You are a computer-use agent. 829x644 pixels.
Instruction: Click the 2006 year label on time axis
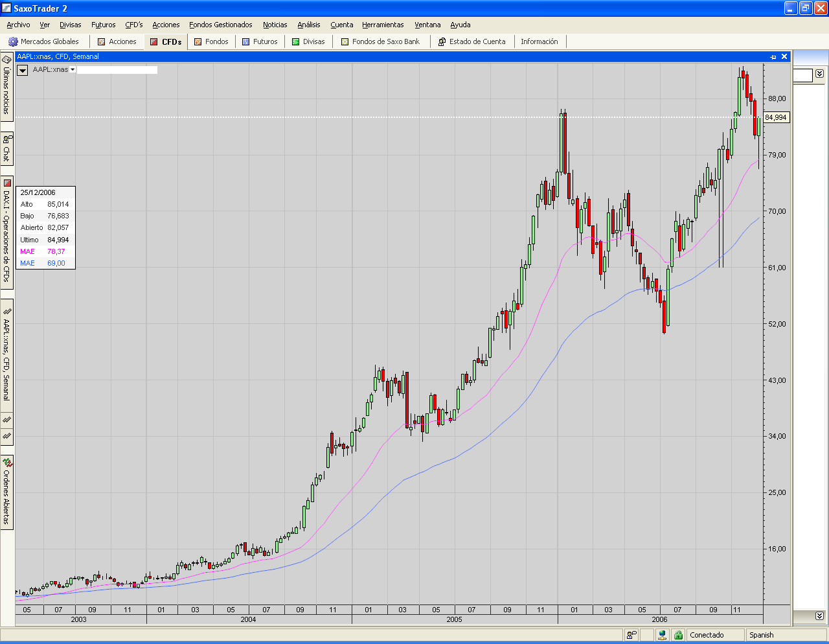659,619
